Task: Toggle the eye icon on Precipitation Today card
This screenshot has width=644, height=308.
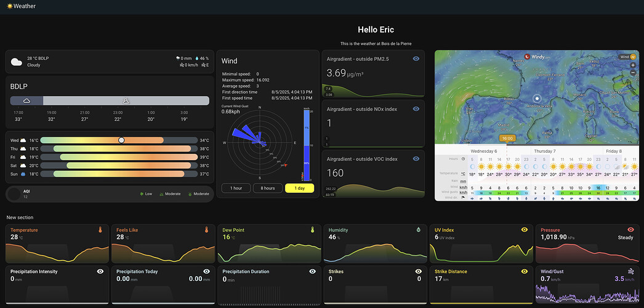Action: tap(206, 272)
